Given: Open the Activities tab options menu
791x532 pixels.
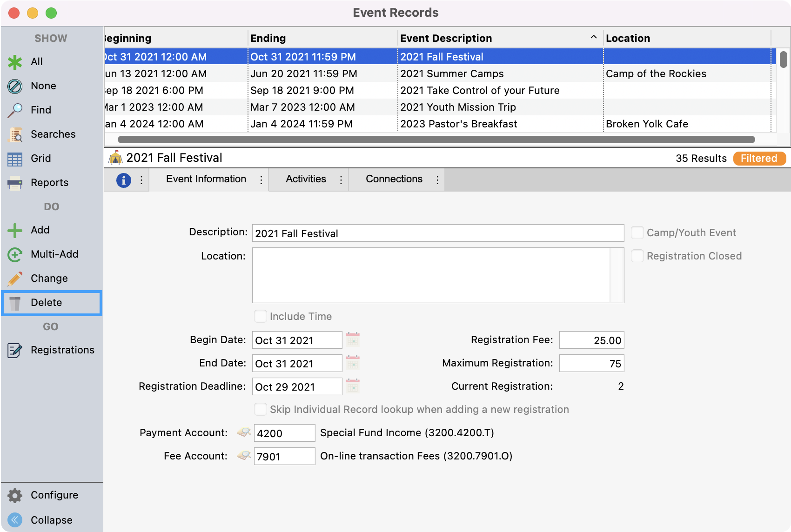Looking at the screenshot, I should (x=341, y=180).
